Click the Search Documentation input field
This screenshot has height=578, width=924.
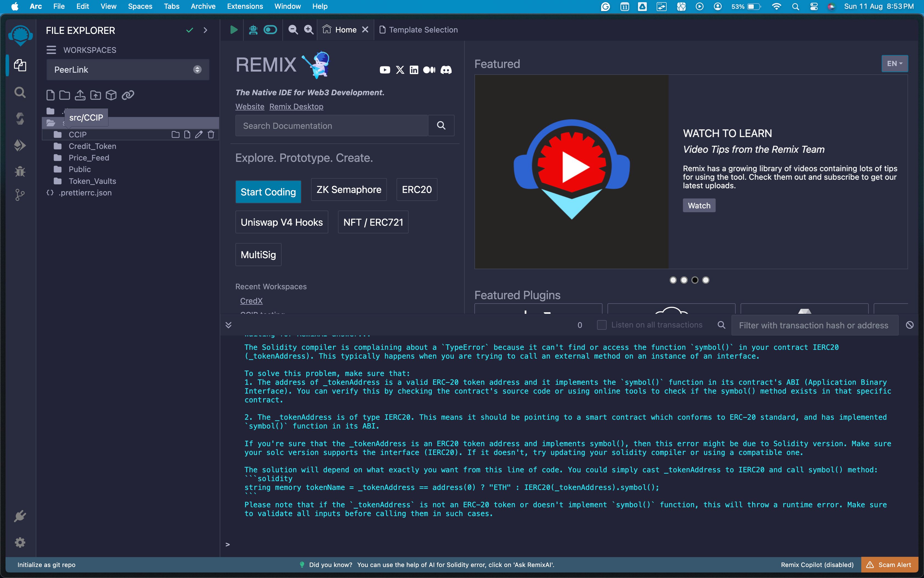click(x=332, y=126)
